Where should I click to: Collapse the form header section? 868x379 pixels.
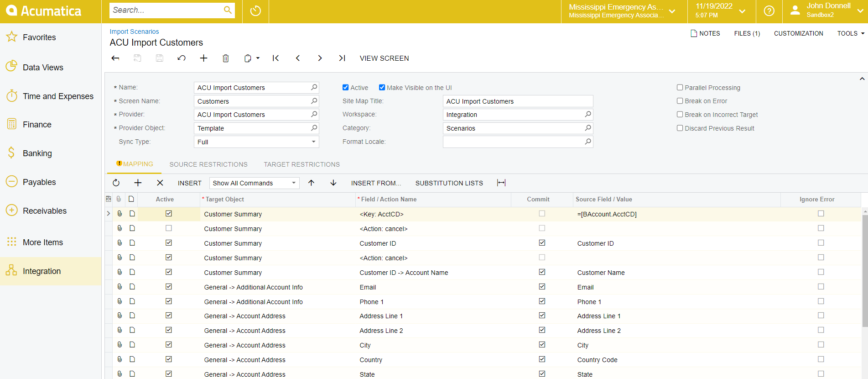tap(862, 79)
